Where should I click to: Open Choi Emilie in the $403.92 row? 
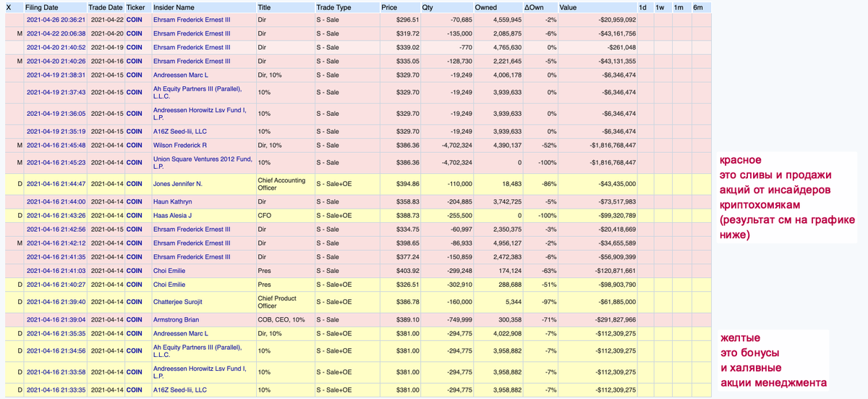pos(169,270)
